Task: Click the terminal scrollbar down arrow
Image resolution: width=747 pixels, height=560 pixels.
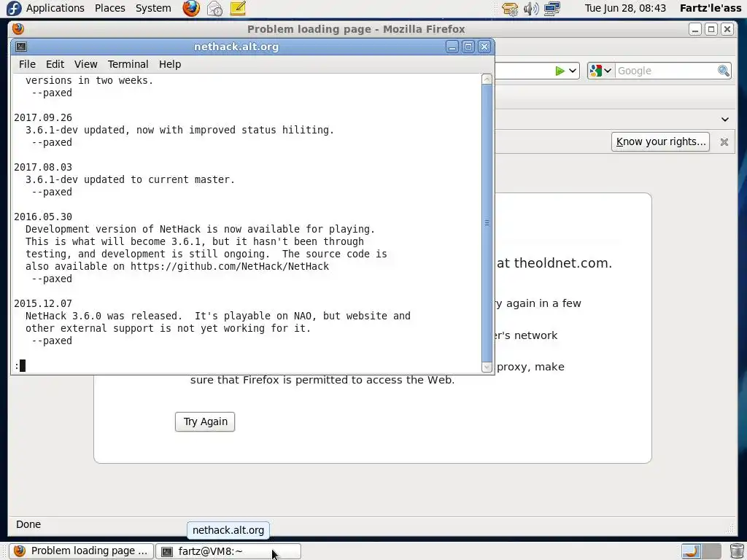Action: coord(487,367)
